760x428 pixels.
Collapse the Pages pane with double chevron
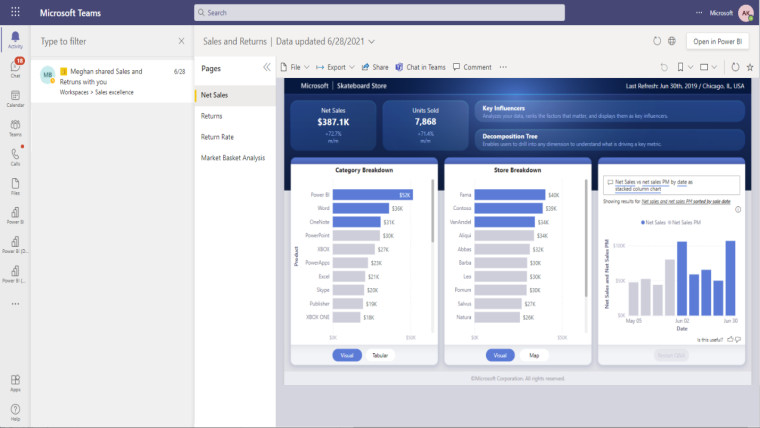(x=267, y=67)
